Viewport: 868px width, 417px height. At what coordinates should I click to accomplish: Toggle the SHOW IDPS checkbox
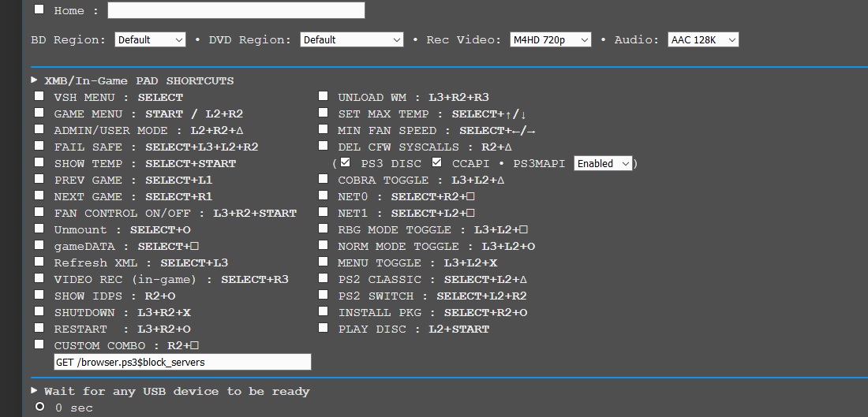point(39,295)
